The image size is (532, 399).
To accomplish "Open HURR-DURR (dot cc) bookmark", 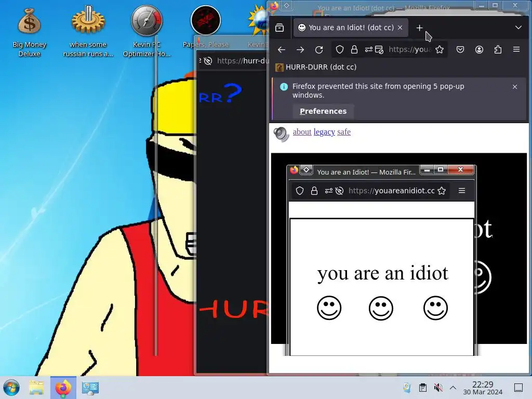I will [316, 67].
